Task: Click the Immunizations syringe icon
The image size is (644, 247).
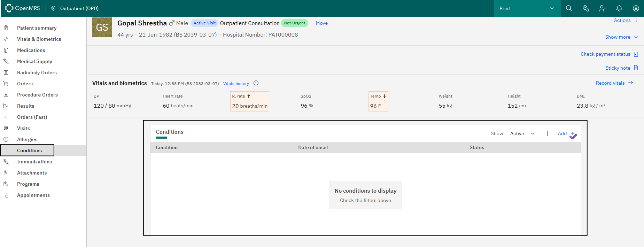Action: click(x=6, y=162)
